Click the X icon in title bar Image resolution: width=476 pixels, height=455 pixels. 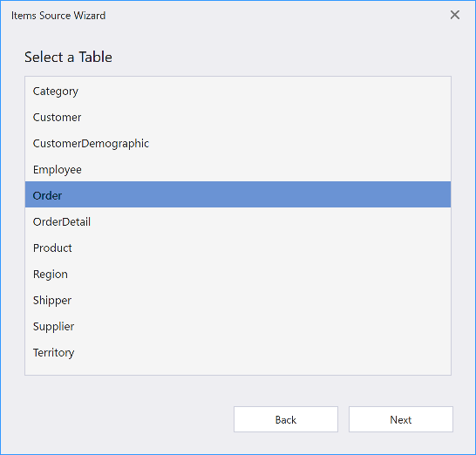point(455,15)
